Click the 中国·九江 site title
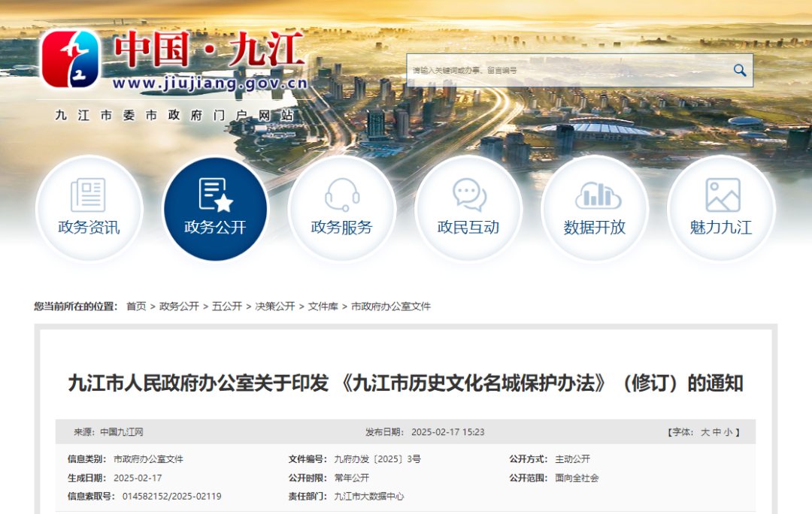 pos(208,49)
